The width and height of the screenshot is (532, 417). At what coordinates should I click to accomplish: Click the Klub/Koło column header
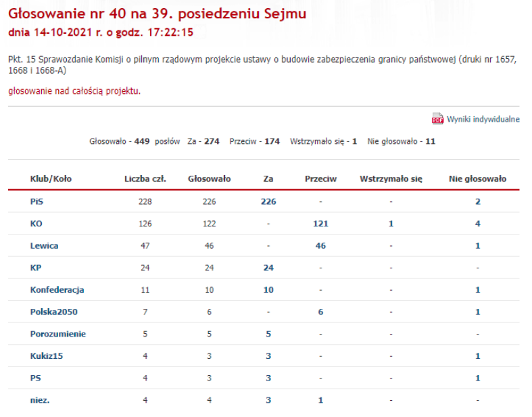click(x=51, y=179)
